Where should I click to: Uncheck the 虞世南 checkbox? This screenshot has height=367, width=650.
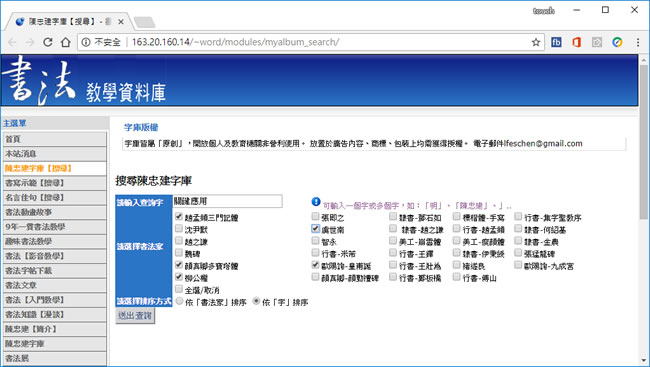point(315,228)
